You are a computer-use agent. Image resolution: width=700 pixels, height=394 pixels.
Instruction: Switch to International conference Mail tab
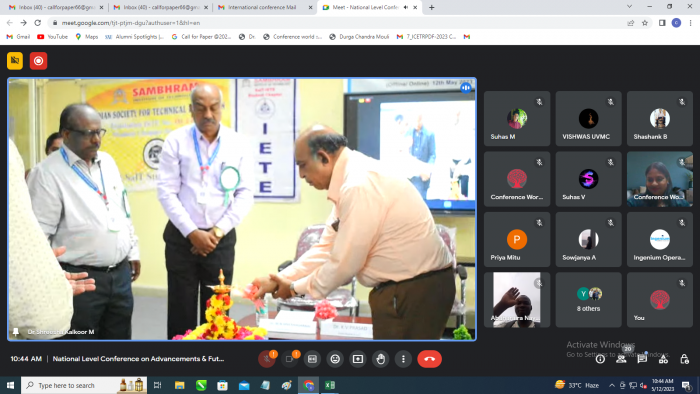[x=262, y=8]
